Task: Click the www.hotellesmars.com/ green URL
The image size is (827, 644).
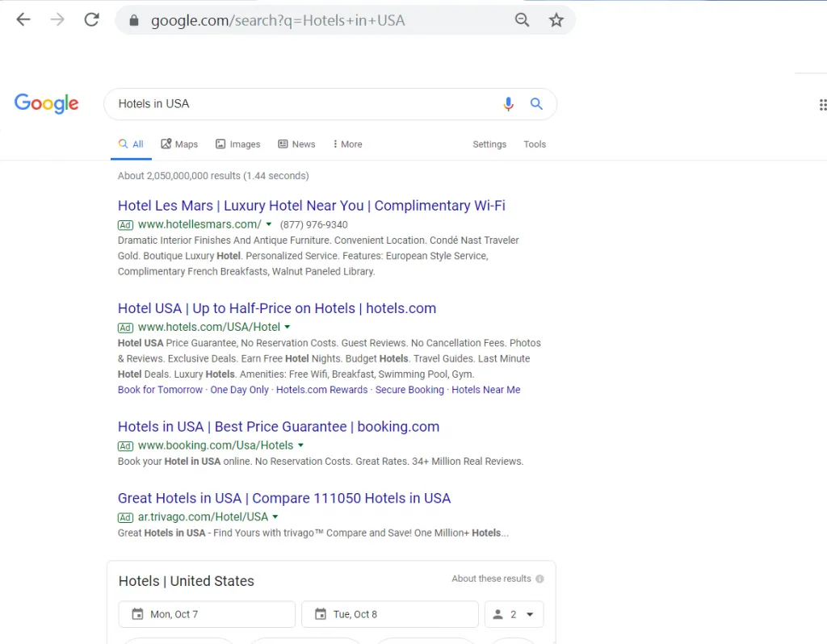Action: click(199, 224)
